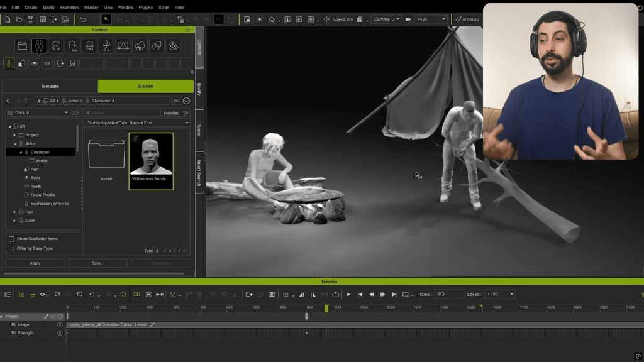Select the Wilderness Survivor character thumbnail
Image resolution: width=644 pixels, height=362 pixels.
point(151,162)
